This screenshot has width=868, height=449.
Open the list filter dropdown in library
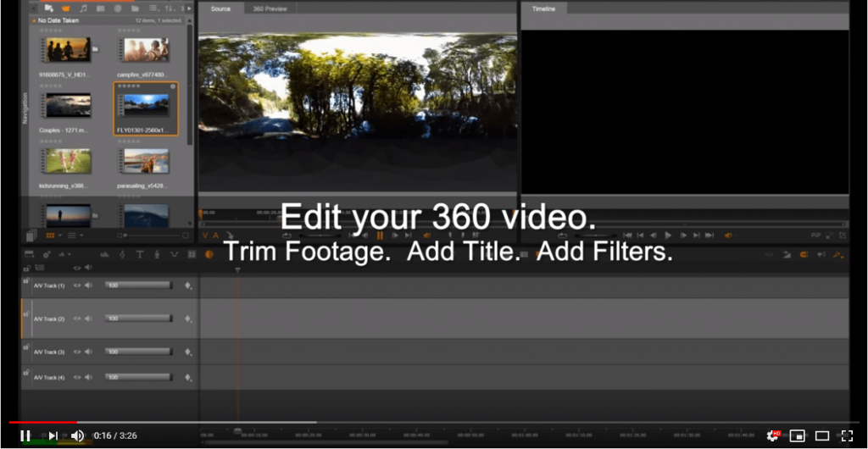pyautogui.click(x=154, y=8)
